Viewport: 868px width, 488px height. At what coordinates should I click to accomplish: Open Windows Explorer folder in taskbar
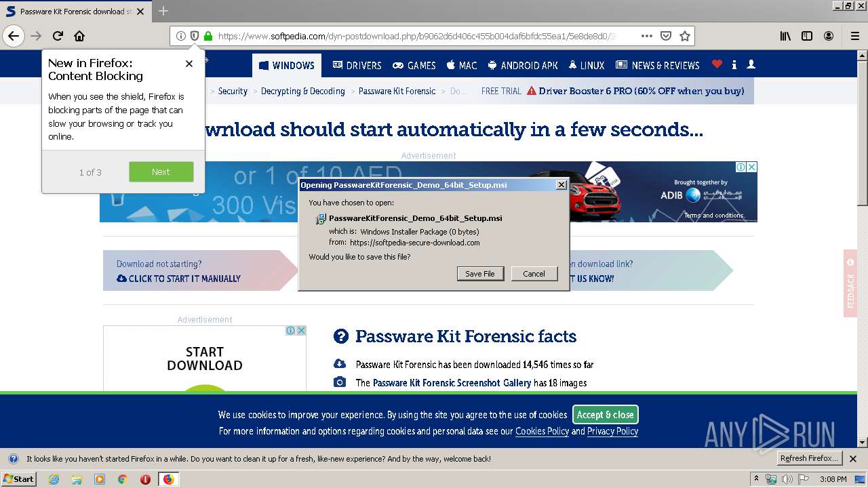click(x=77, y=479)
